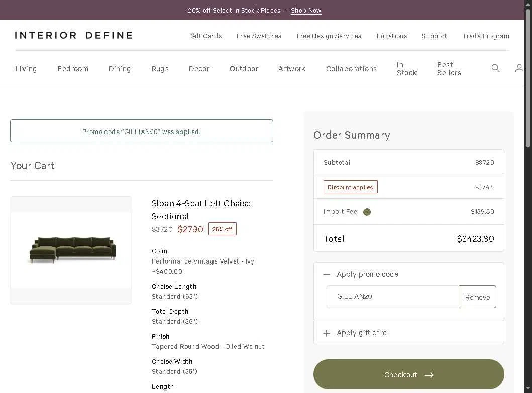Go to the Rugs menu item

160,69
